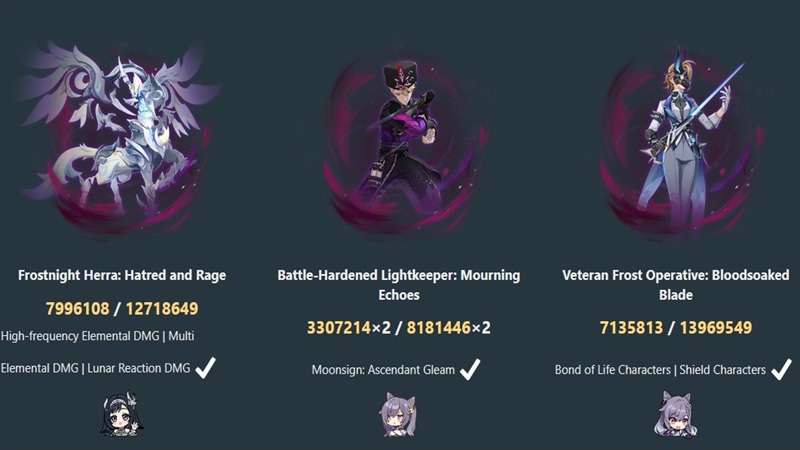The width and height of the screenshot is (800, 450).
Task: Click the High-frequency Elemental DMG text
Action: pos(80,336)
